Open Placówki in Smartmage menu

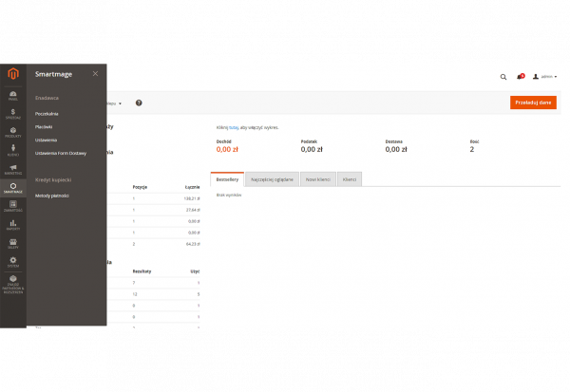click(x=44, y=127)
